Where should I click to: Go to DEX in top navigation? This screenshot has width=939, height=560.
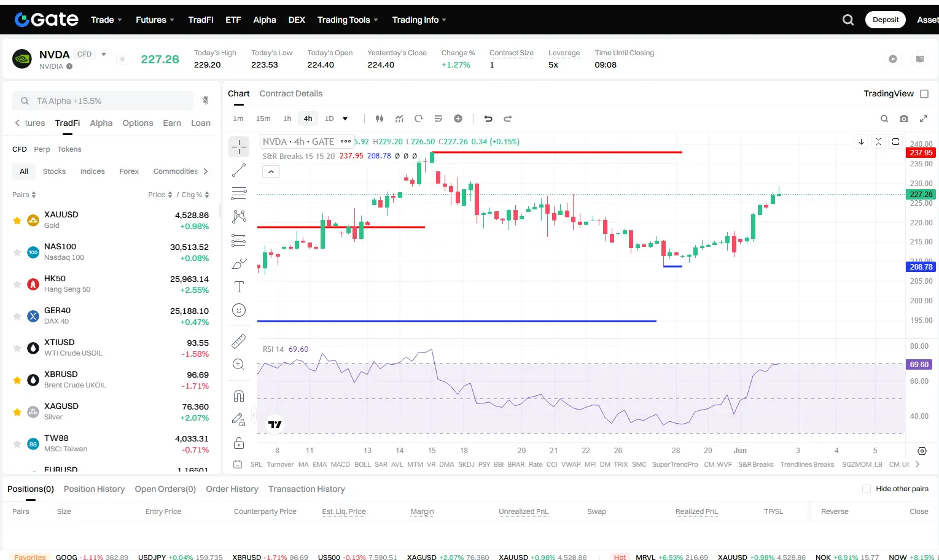point(297,20)
